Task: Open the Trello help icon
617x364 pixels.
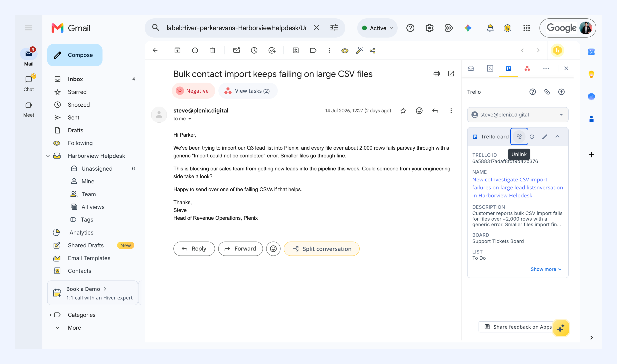Action: click(x=532, y=92)
